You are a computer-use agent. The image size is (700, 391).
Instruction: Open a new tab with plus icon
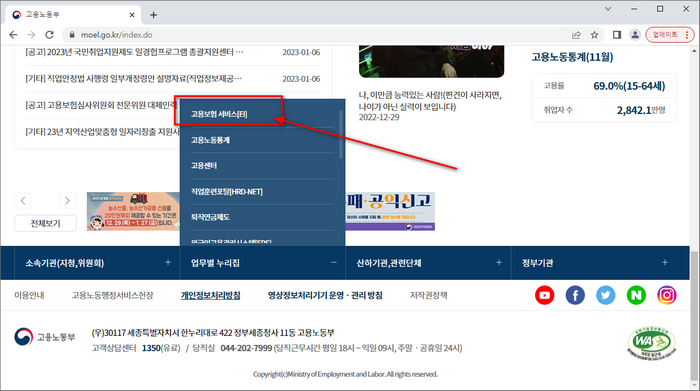pyautogui.click(x=154, y=15)
